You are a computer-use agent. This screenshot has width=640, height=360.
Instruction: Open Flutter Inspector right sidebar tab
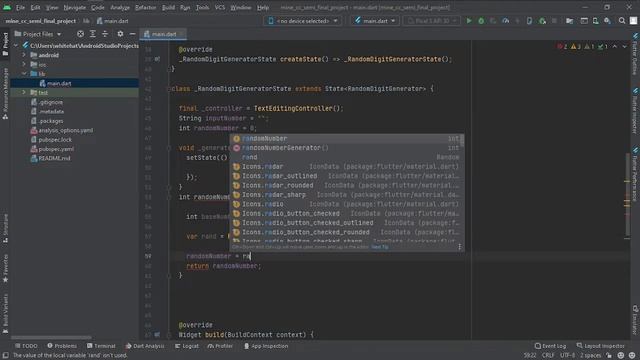click(x=635, y=110)
